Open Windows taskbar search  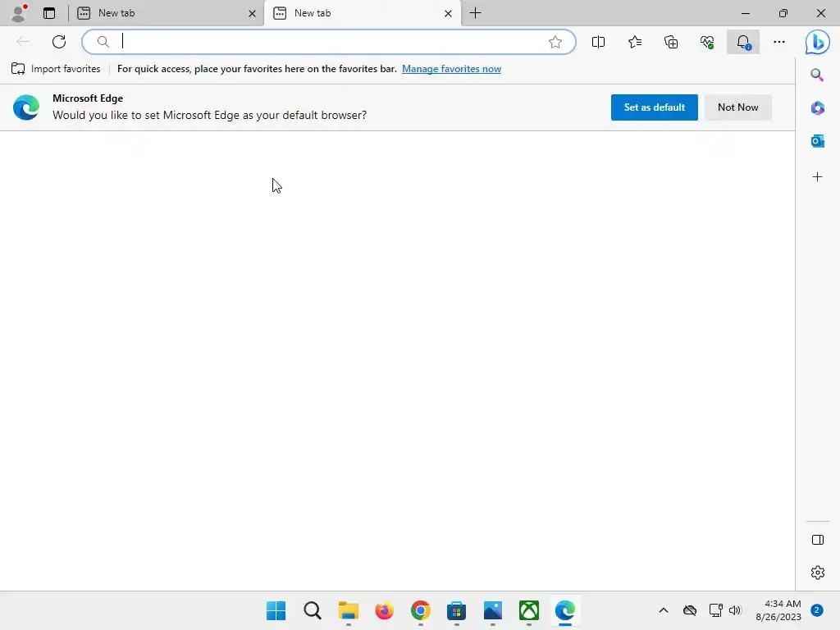pyautogui.click(x=313, y=610)
